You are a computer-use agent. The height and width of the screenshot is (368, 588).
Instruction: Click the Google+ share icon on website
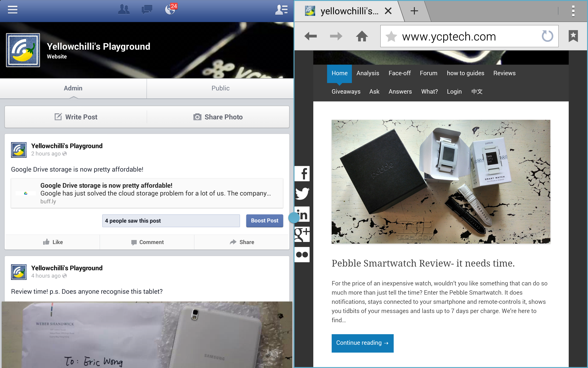click(302, 234)
